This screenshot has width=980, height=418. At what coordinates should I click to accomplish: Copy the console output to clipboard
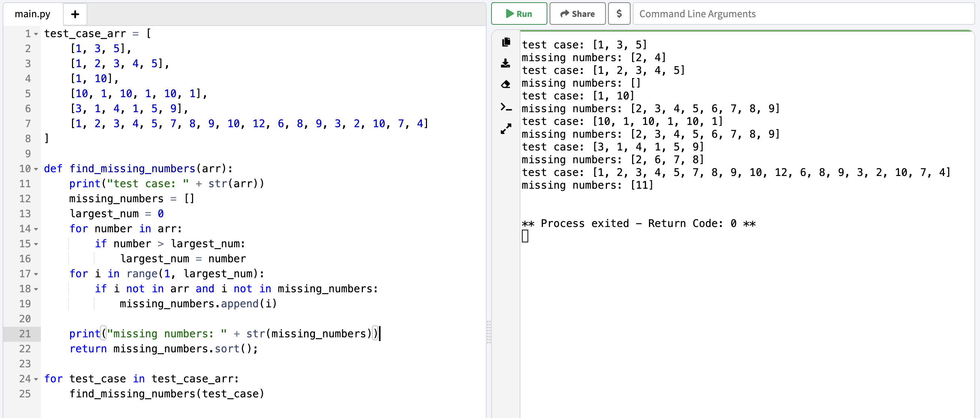pos(506,43)
